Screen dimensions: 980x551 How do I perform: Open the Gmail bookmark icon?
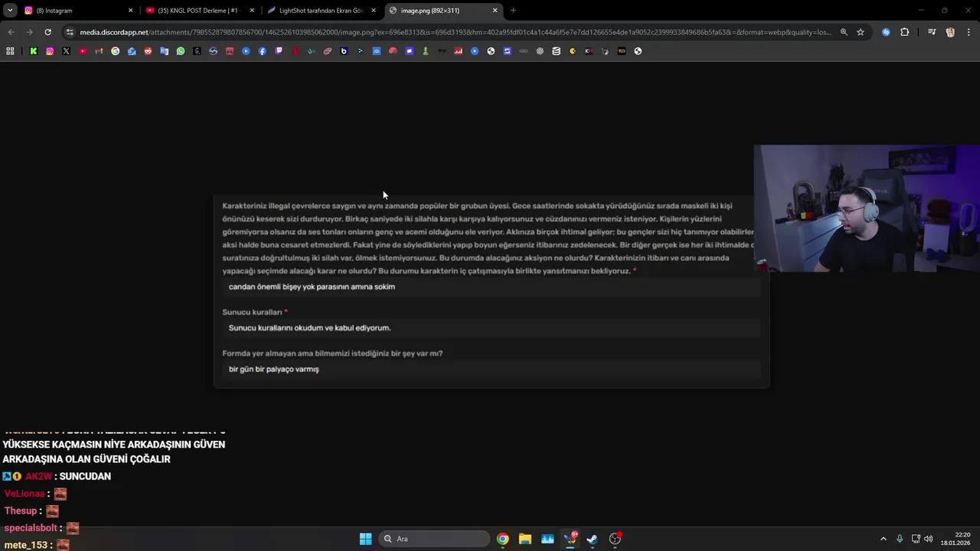(99, 51)
